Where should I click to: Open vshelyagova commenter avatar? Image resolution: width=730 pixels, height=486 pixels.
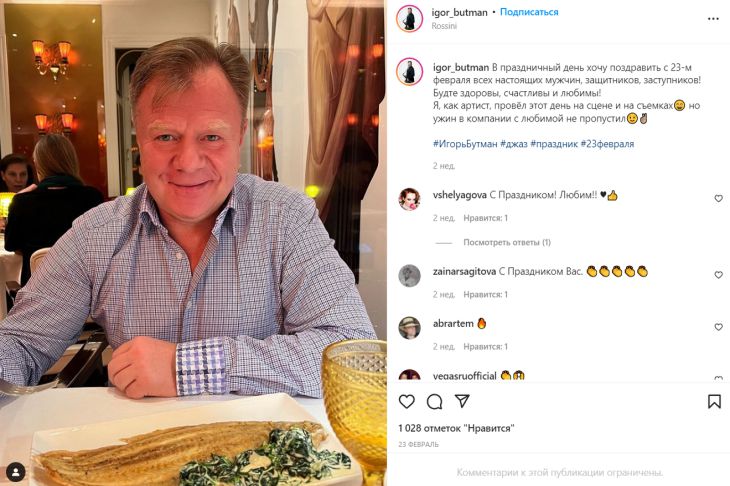coord(409,199)
